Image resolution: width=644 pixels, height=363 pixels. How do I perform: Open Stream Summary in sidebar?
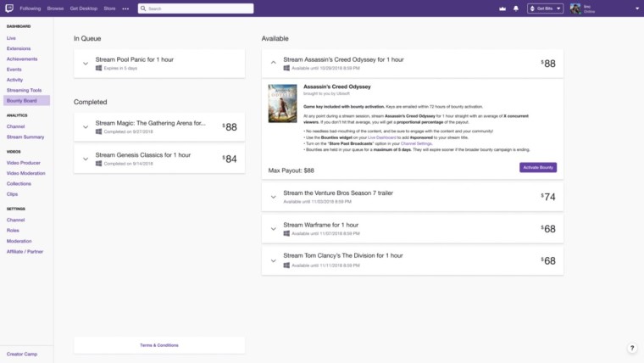(x=25, y=137)
